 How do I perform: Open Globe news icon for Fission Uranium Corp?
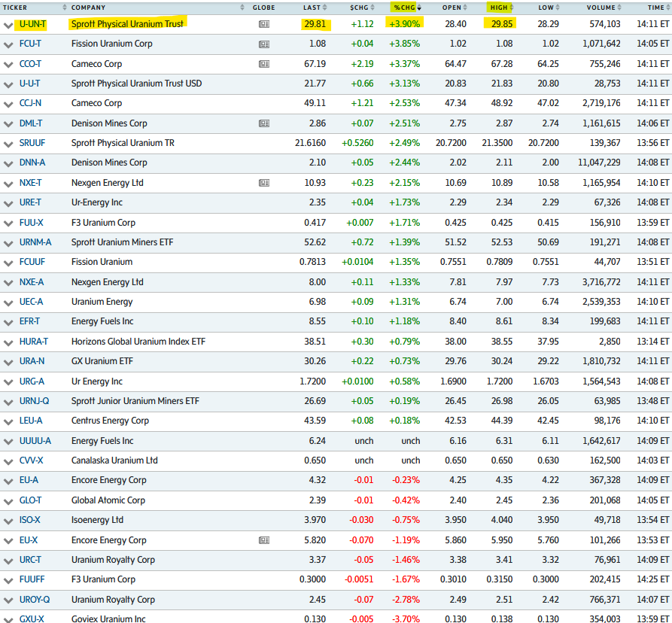click(x=264, y=44)
